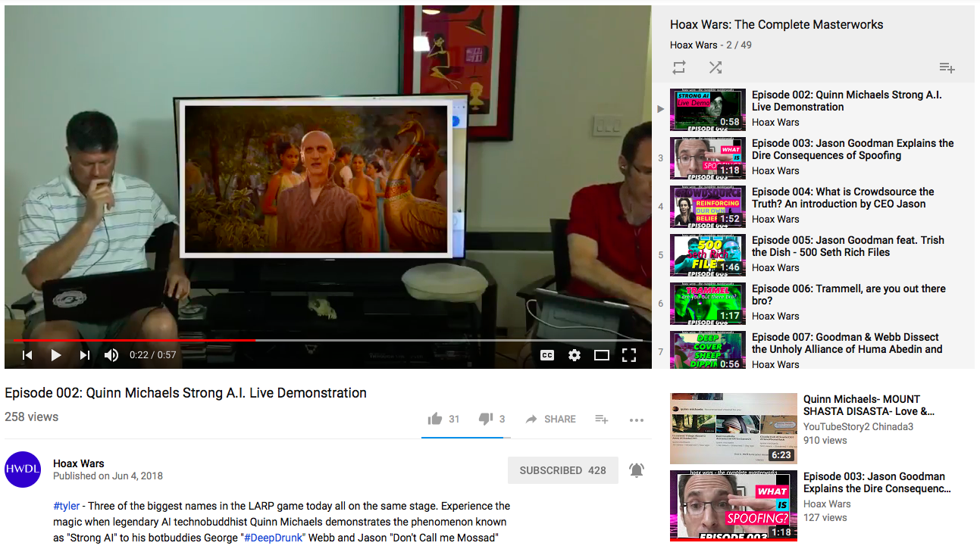Open YouTubeStory2 Chinada3 channel name
Viewport: 980px width, 546px height.
point(858,426)
